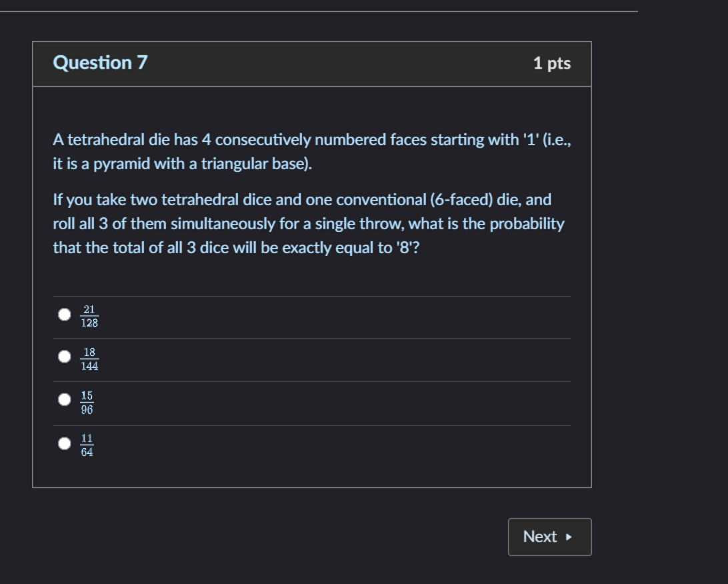Click the question header bar

click(311, 63)
